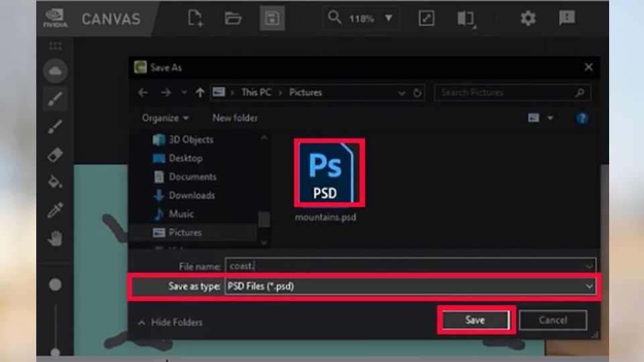Click the Save floppy disk icon
This screenshot has height=362, width=644.
click(x=272, y=18)
